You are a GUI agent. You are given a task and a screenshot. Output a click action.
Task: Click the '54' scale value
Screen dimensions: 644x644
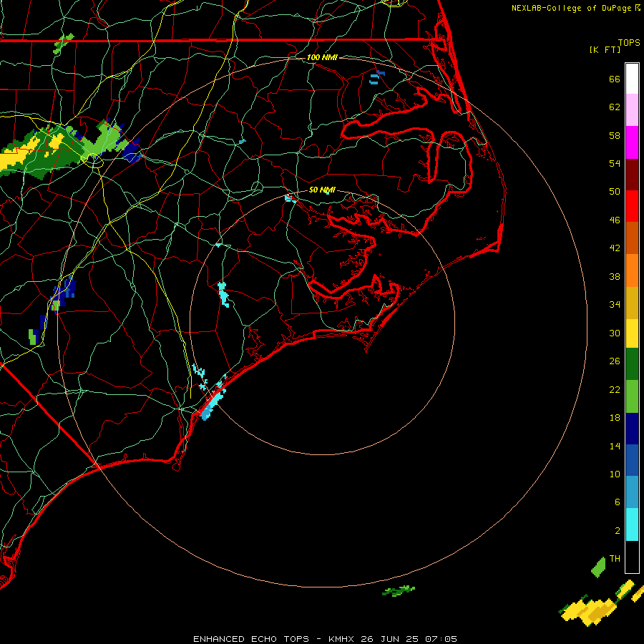pos(615,163)
